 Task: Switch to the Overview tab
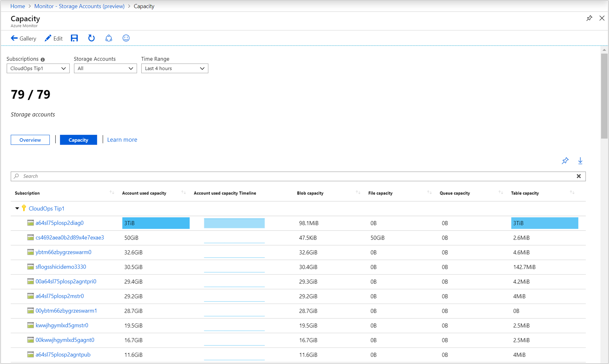[30, 140]
